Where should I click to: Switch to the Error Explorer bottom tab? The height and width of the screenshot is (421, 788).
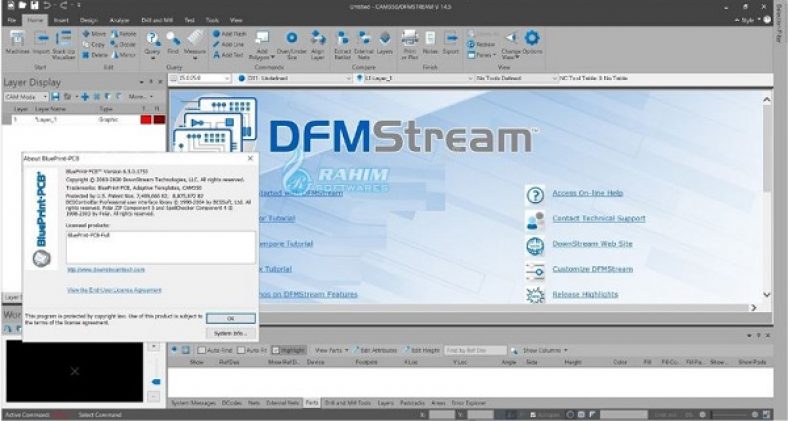point(469,403)
